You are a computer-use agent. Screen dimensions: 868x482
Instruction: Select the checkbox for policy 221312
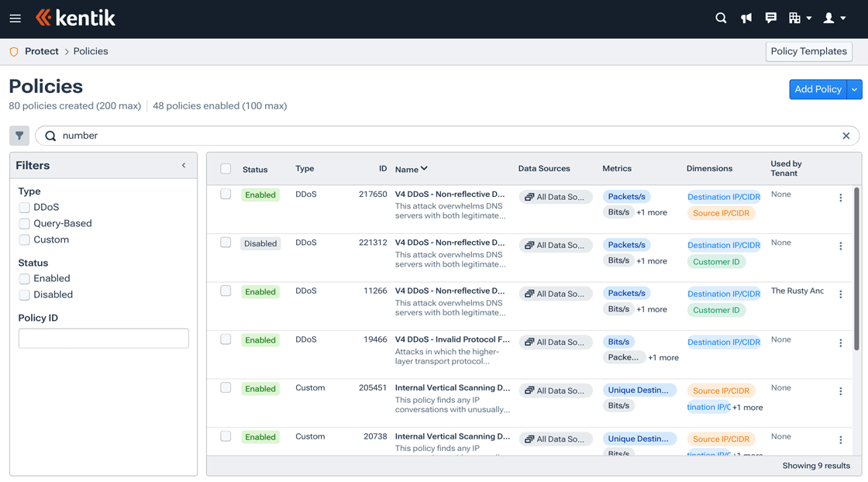226,241
